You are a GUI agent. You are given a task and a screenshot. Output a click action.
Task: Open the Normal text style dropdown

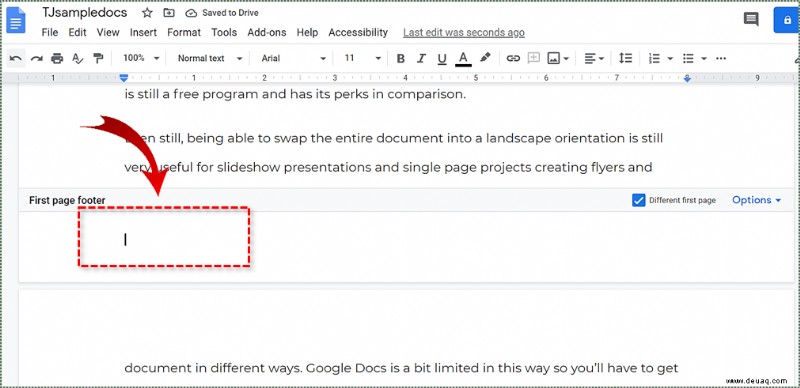coord(210,58)
